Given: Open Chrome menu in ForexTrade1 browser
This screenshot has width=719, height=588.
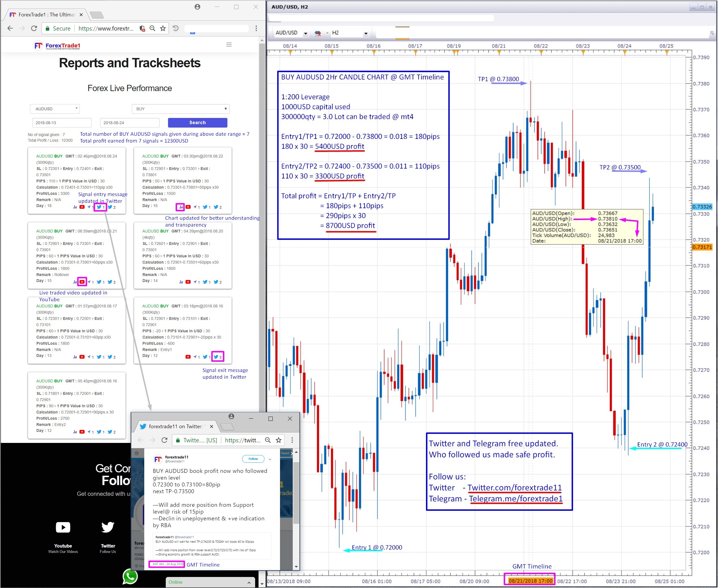Looking at the screenshot, I should (x=256, y=29).
